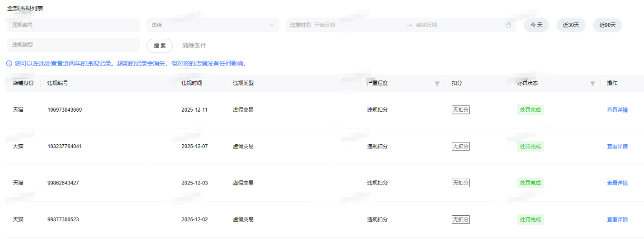
Task: Click the penalty status column filter icon
Action: pyautogui.click(x=593, y=83)
